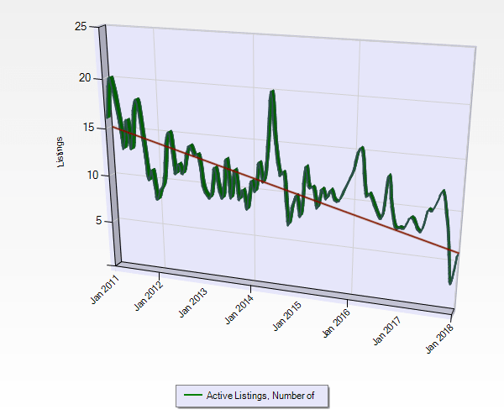Click the 'Jan 2016' axis label

[x=336, y=323]
